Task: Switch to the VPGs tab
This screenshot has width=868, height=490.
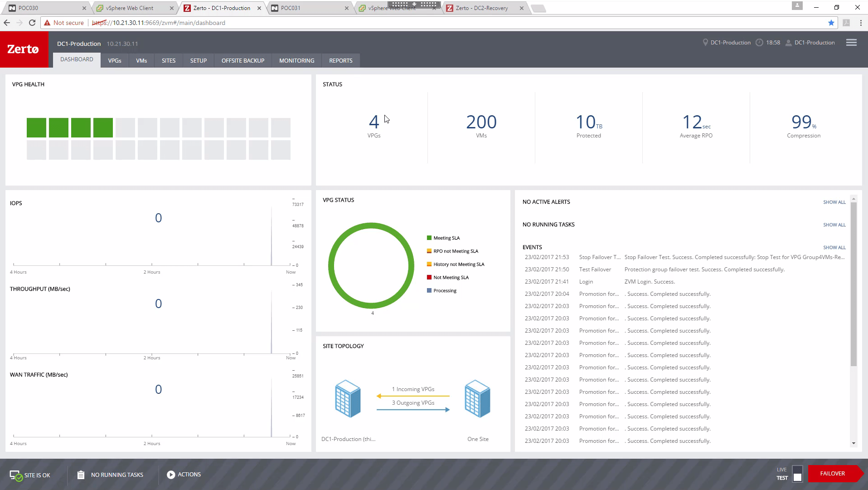Action: click(x=114, y=60)
